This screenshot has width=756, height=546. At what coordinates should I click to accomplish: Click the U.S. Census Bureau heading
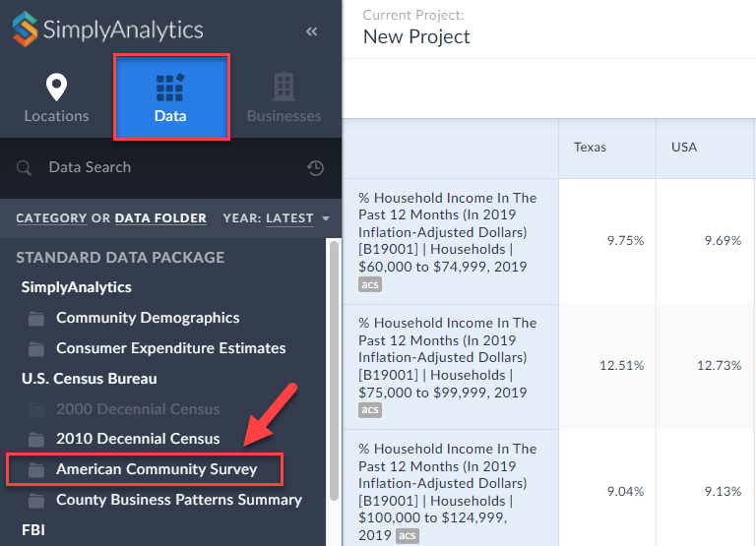(x=90, y=379)
